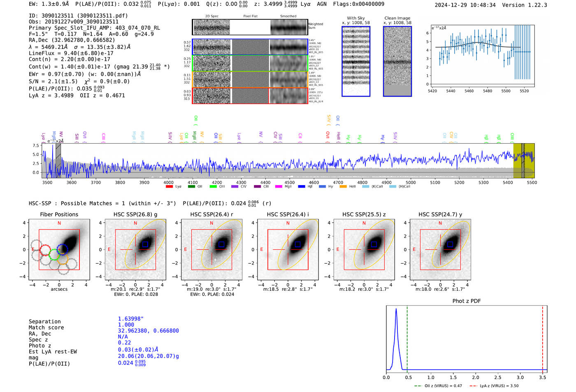
Task: Click the HeII orange legend swatch
Action: click(x=343, y=187)
